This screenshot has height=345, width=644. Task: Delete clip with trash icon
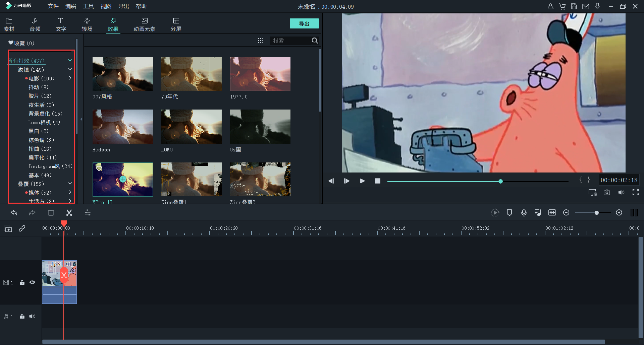click(x=51, y=213)
